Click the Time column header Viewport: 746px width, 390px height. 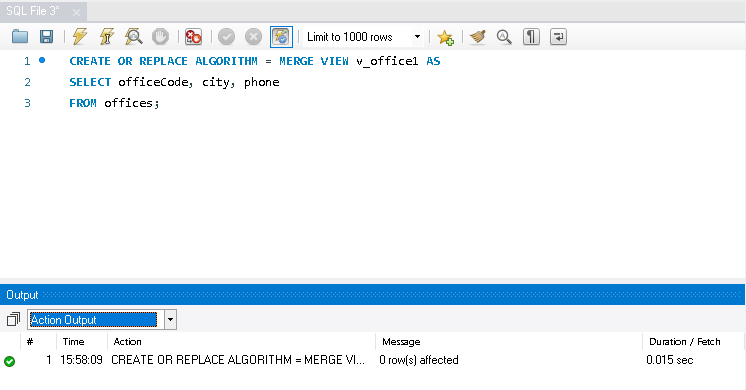73,341
